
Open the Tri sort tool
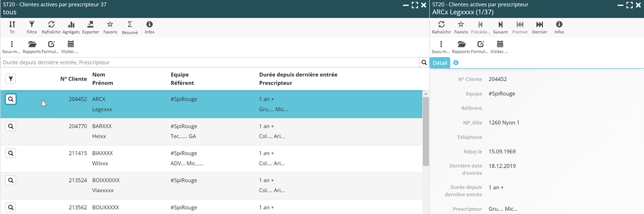pyautogui.click(x=12, y=28)
